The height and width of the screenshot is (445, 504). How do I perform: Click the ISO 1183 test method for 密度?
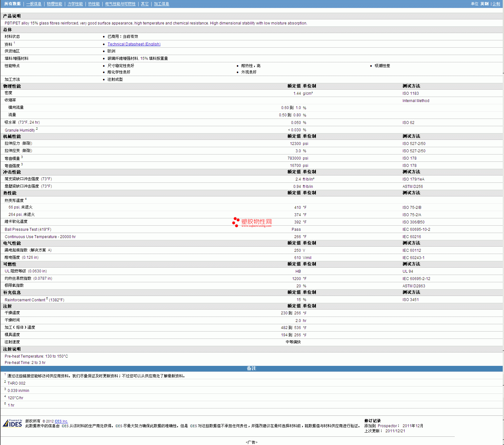pyautogui.click(x=410, y=93)
